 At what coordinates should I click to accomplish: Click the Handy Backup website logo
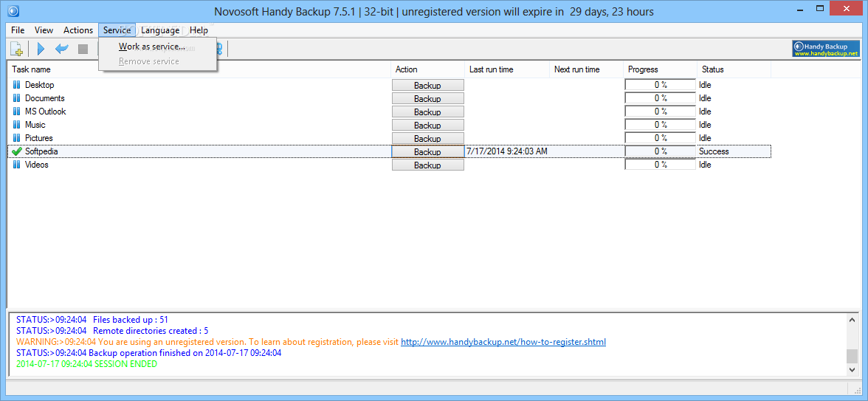click(x=825, y=49)
